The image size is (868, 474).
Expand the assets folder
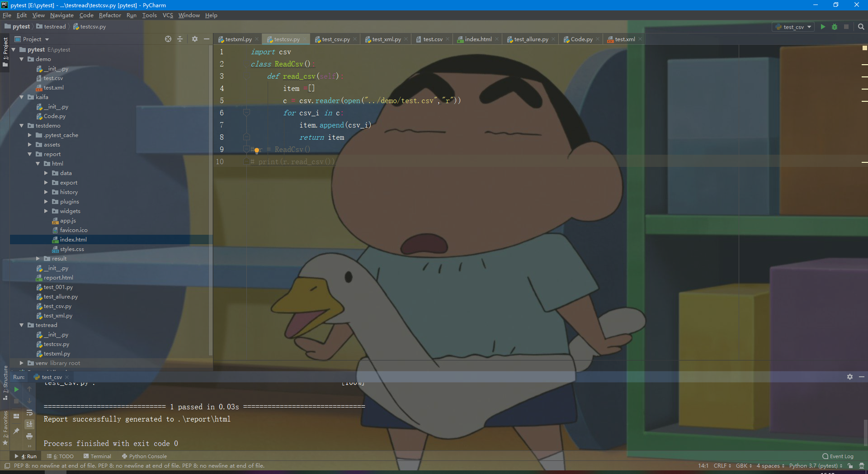click(x=29, y=145)
